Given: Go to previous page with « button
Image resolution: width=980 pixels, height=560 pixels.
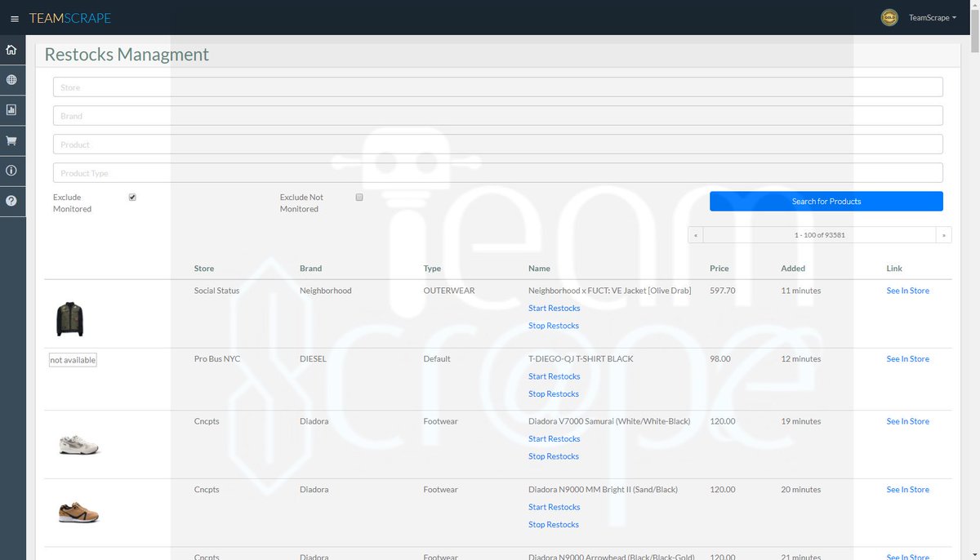Looking at the screenshot, I should coord(696,235).
